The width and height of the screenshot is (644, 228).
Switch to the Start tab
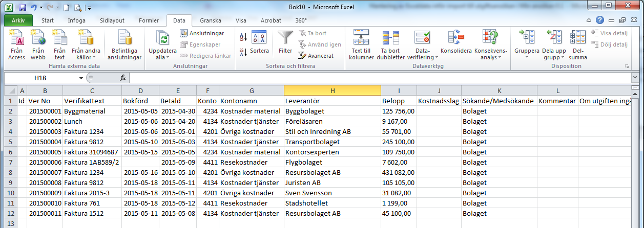(48, 20)
